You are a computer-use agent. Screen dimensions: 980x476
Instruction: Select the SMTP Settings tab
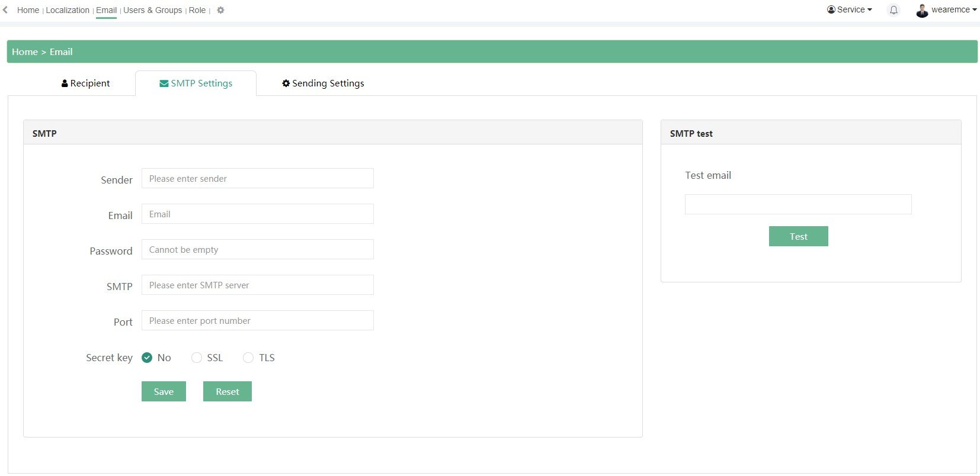[x=196, y=83]
